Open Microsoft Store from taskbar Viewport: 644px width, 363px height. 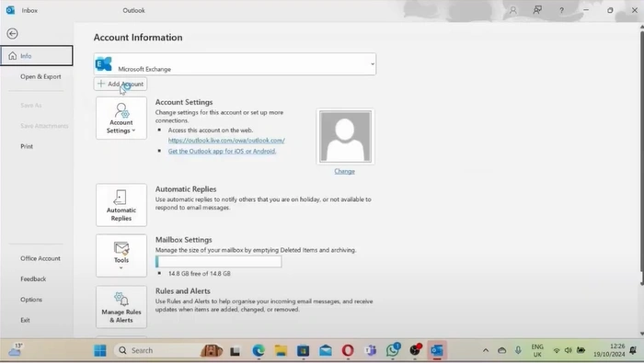(303, 351)
